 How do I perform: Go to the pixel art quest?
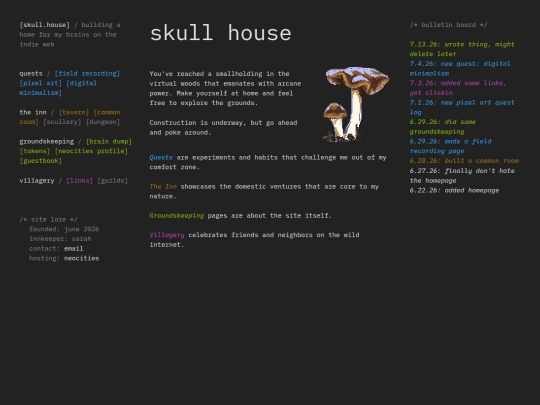click(41, 83)
